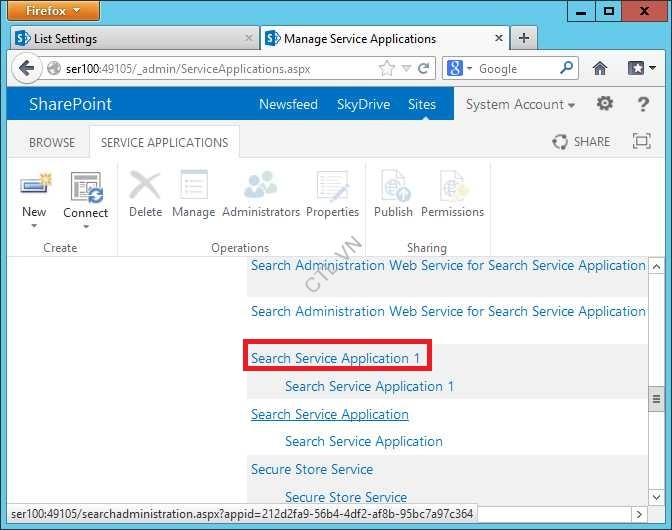
Task: Open the settings gear menu
Action: click(x=605, y=104)
